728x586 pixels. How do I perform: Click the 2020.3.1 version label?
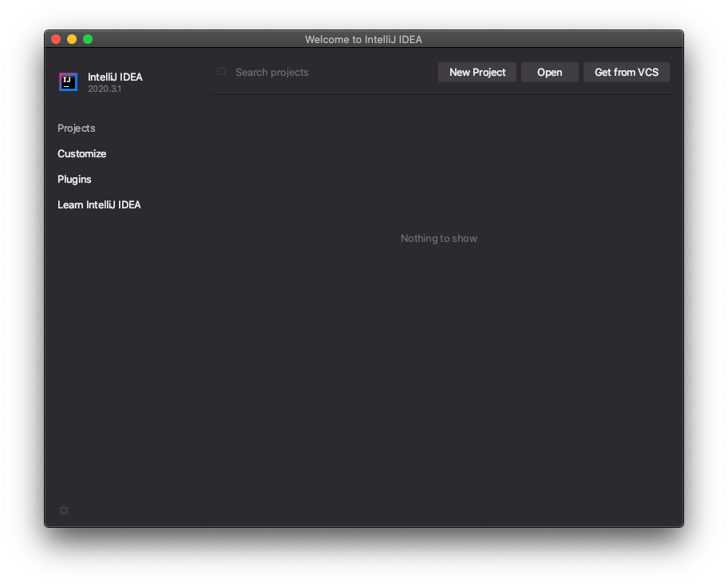[x=104, y=89]
